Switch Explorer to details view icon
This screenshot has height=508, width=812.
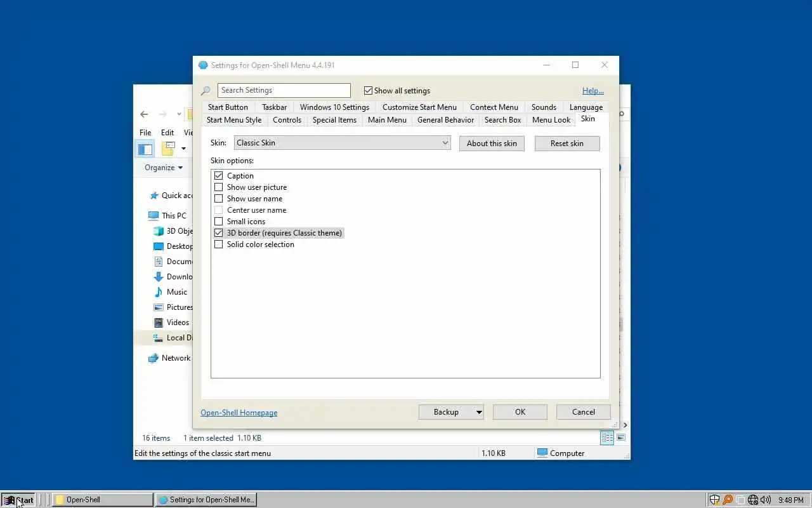pyautogui.click(x=607, y=438)
